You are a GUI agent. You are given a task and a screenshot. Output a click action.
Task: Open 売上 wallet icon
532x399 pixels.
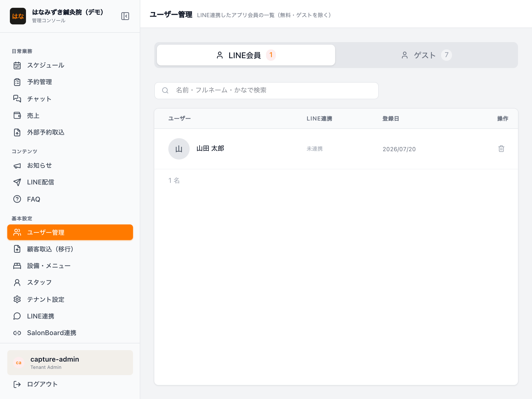pyautogui.click(x=17, y=115)
